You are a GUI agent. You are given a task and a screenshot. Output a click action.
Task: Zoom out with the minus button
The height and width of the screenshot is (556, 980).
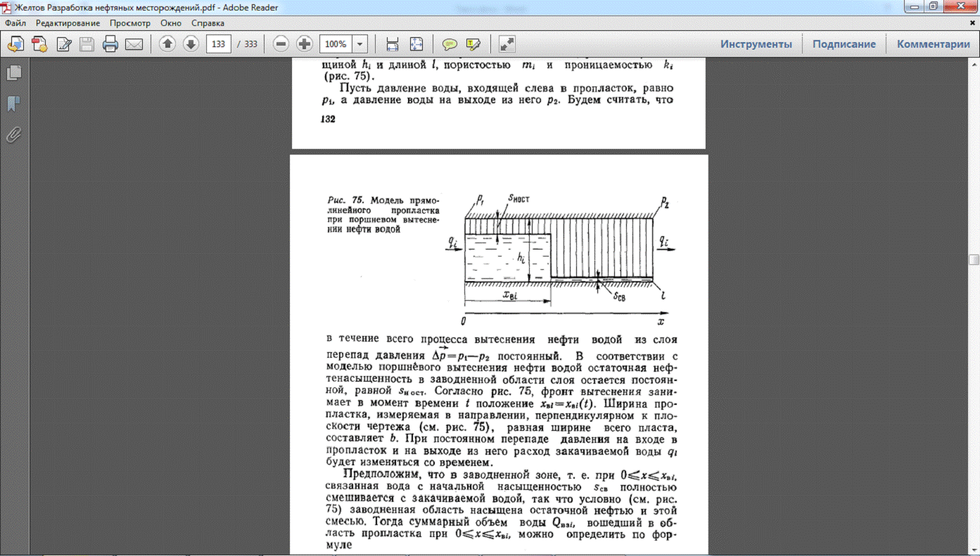tap(281, 44)
